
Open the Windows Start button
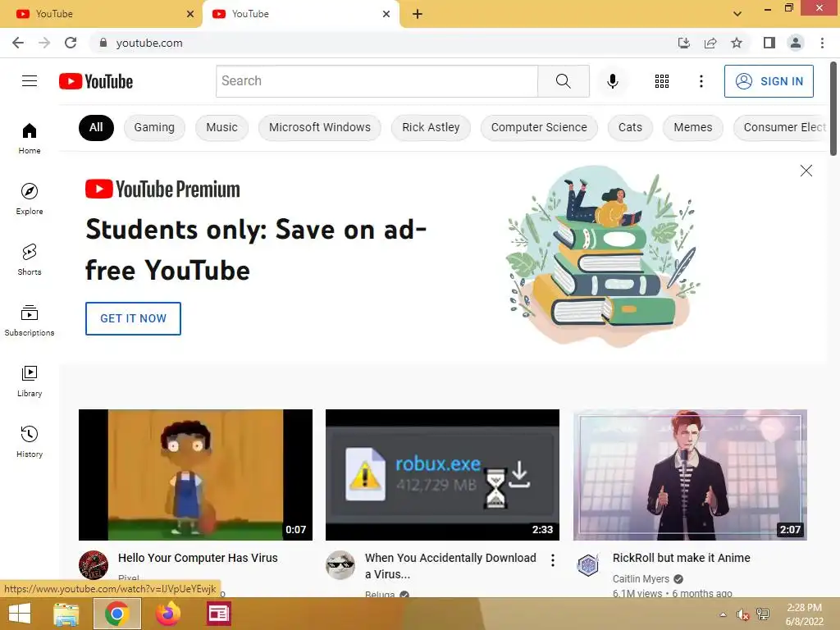point(20,614)
